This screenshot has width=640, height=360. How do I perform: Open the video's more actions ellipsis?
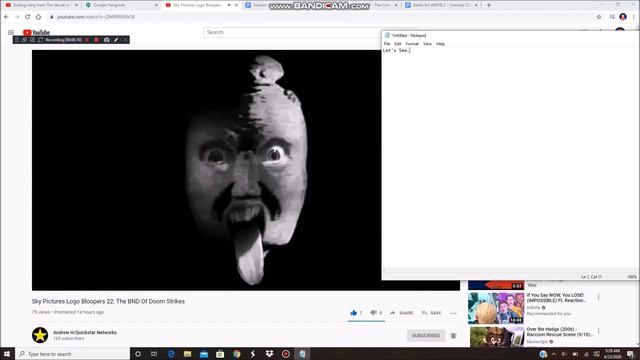point(453,313)
